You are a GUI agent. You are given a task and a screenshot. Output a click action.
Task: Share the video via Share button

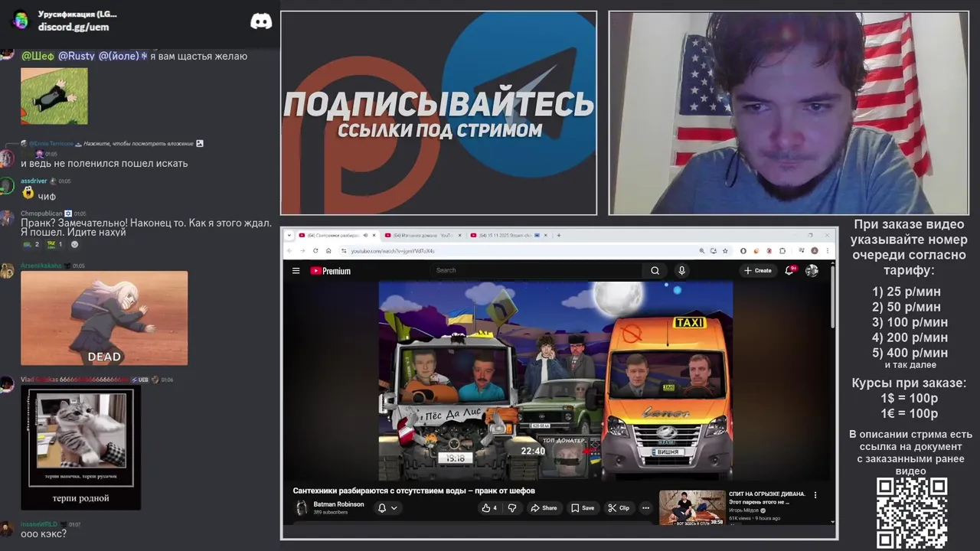(x=544, y=507)
